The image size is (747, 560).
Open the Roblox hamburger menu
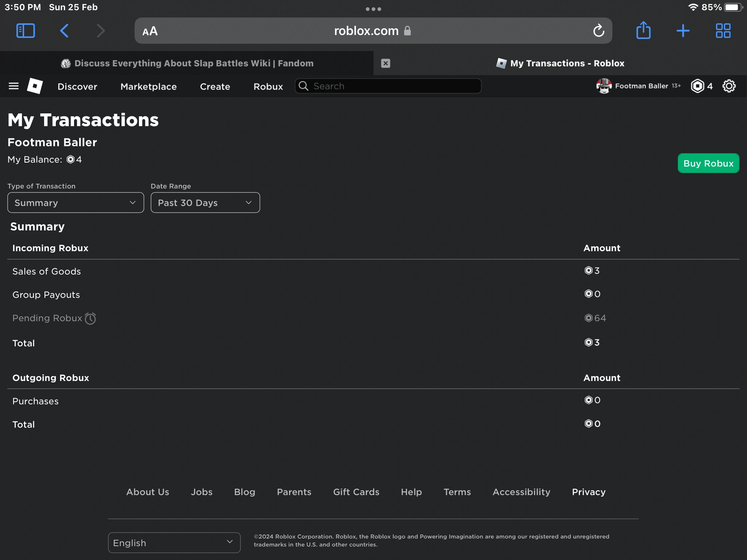13,86
